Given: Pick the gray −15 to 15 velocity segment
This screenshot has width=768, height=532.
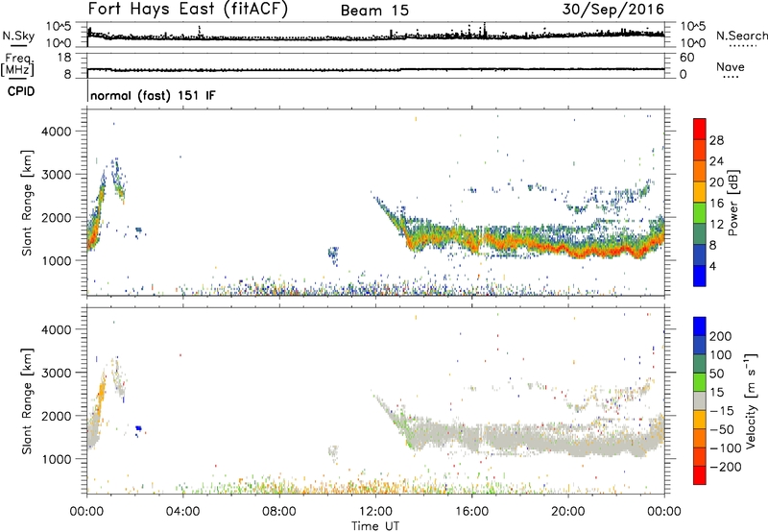Looking at the screenshot, I should pos(700,400).
